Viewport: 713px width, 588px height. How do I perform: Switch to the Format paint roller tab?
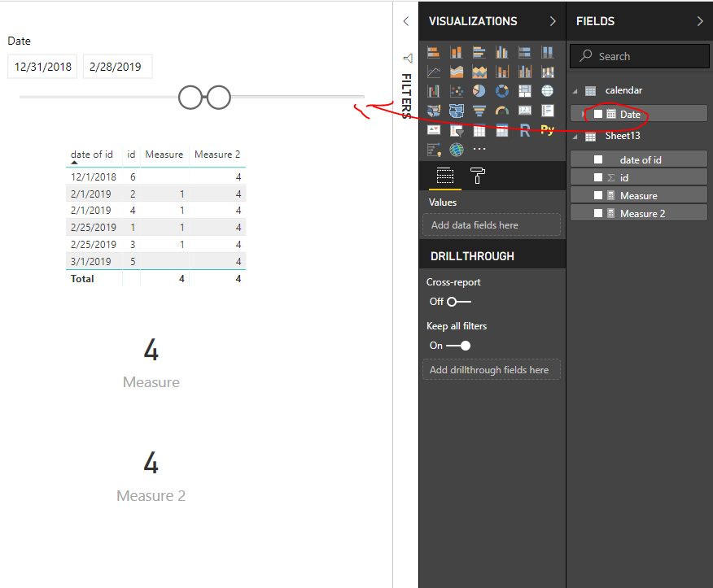(477, 176)
